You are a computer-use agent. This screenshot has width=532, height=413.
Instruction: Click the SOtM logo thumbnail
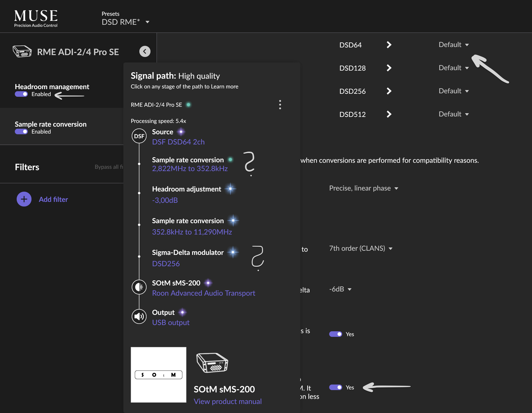click(x=158, y=375)
